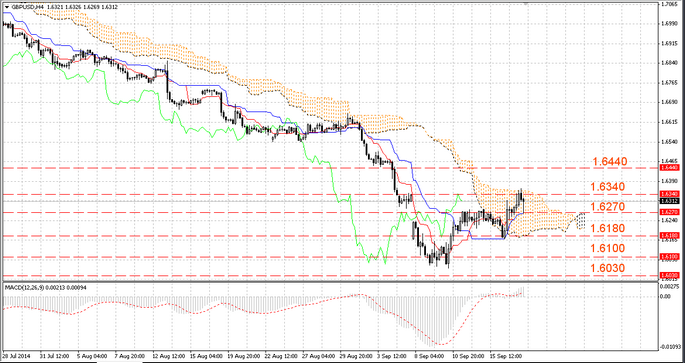Click the 27 Aug 04:00 time label
Viewport: 685px width, 363px height.
tap(317, 355)
